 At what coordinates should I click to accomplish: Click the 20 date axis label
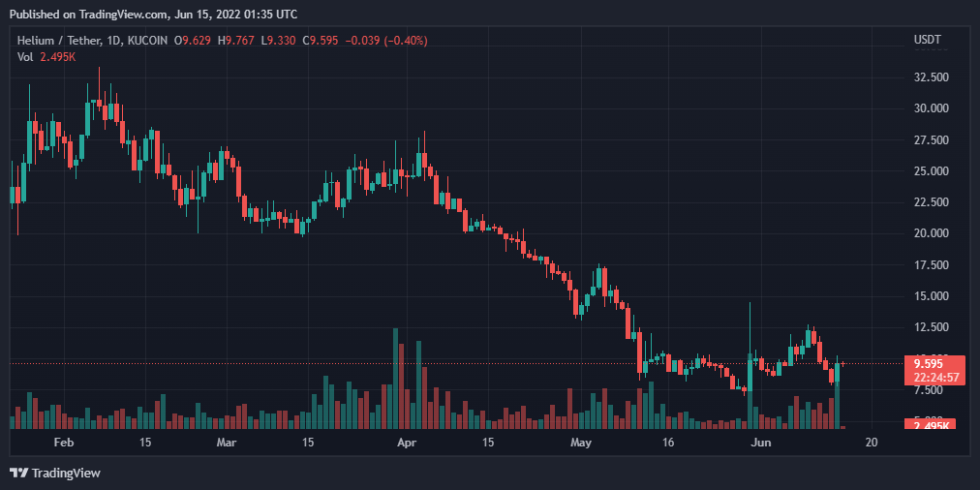tap(872, 443)
